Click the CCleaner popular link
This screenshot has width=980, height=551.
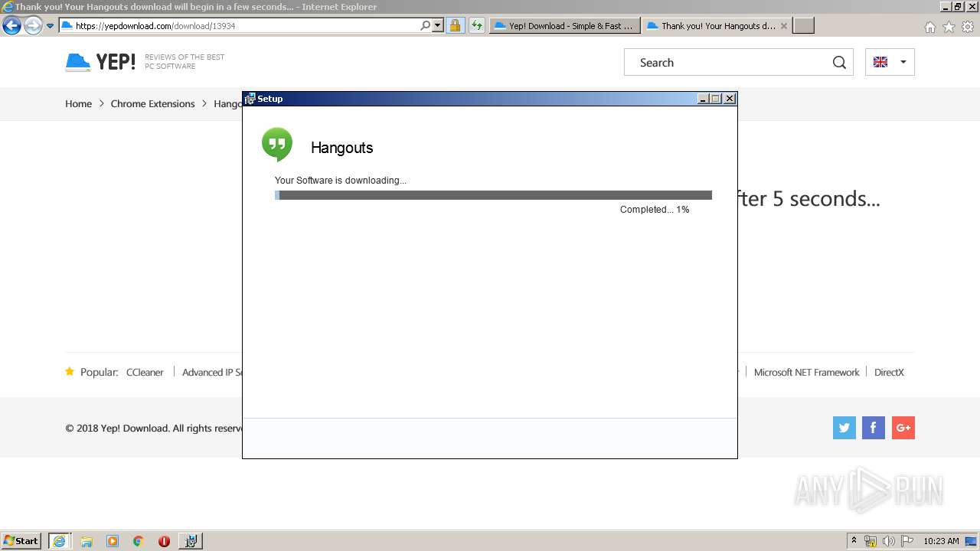(x=145, y=372)
